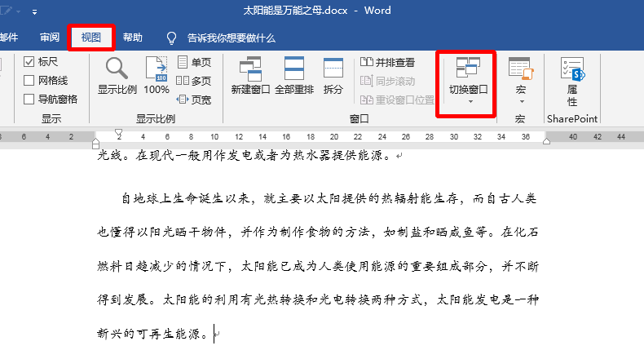Fit document to page width

coord(193,100)
